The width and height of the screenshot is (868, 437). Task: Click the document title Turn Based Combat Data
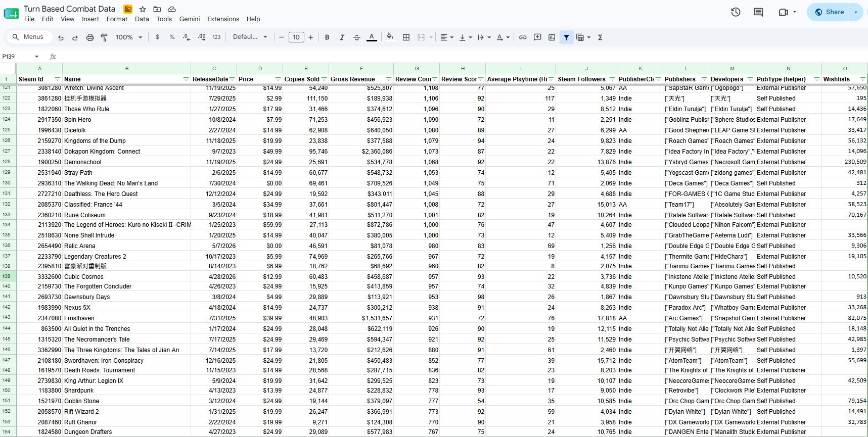pos(70,9)
